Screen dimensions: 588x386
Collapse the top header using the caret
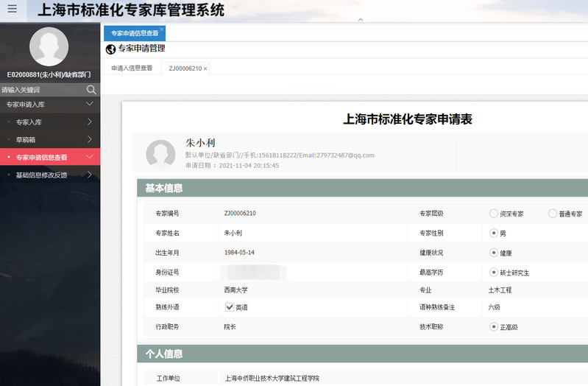[x=360, y=19]
